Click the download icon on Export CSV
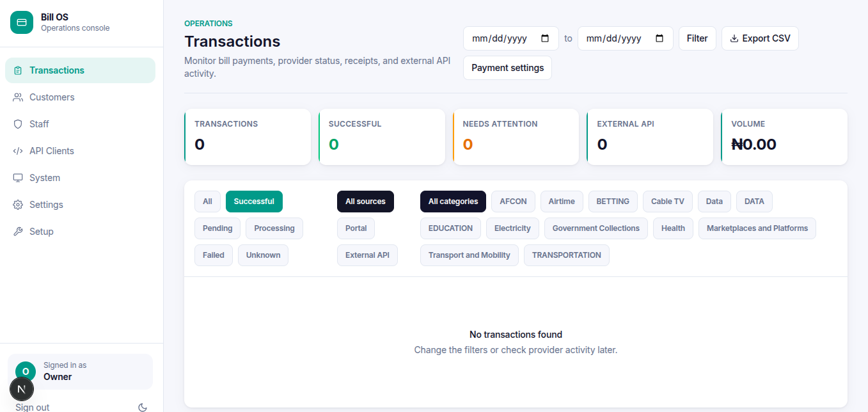Viewport: 868px width, 412px height. [x=734, y=38]
